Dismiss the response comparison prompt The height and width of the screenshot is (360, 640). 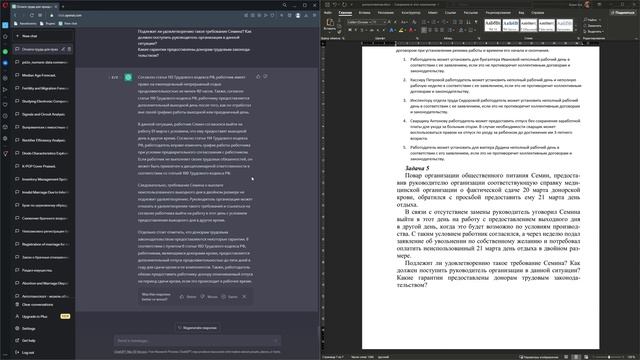tap(244, 297)
